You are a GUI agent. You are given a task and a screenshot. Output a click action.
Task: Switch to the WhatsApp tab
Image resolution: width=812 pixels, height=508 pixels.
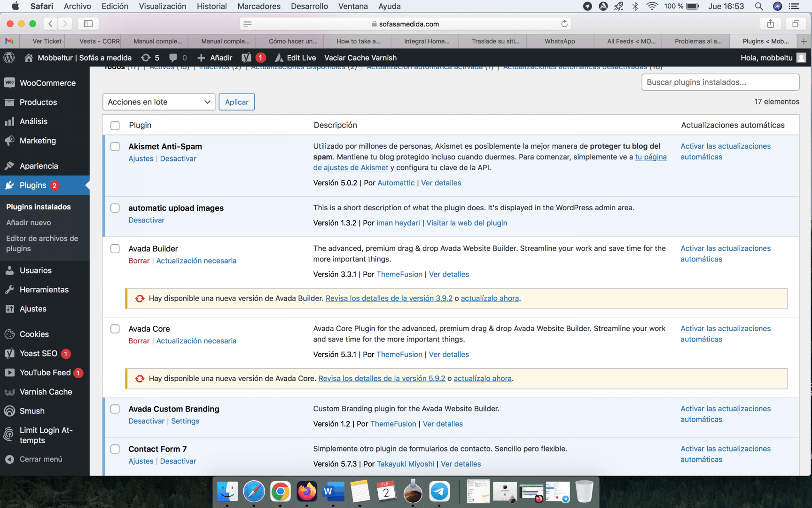pyautogui.click(x=560, y=41)
